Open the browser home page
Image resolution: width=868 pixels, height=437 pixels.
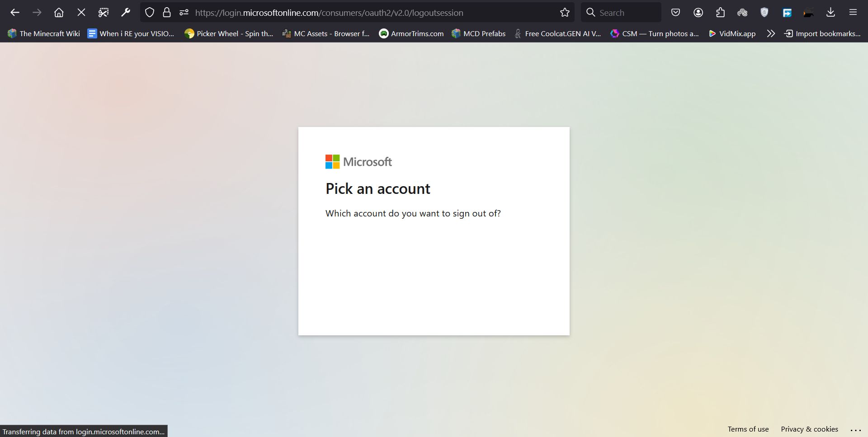(x=59, y=13)
